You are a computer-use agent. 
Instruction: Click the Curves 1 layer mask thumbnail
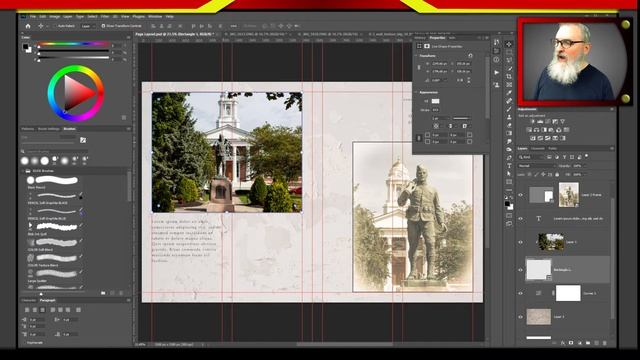point(568,293)
